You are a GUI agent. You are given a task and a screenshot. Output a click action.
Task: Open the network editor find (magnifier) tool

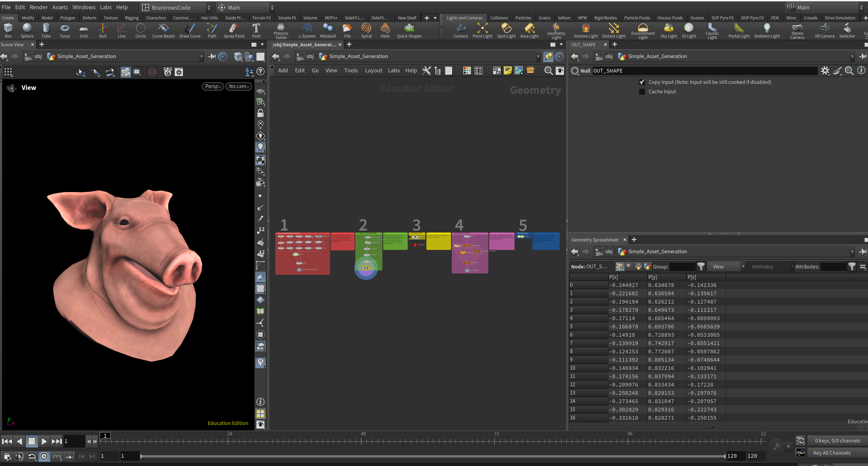548,71
